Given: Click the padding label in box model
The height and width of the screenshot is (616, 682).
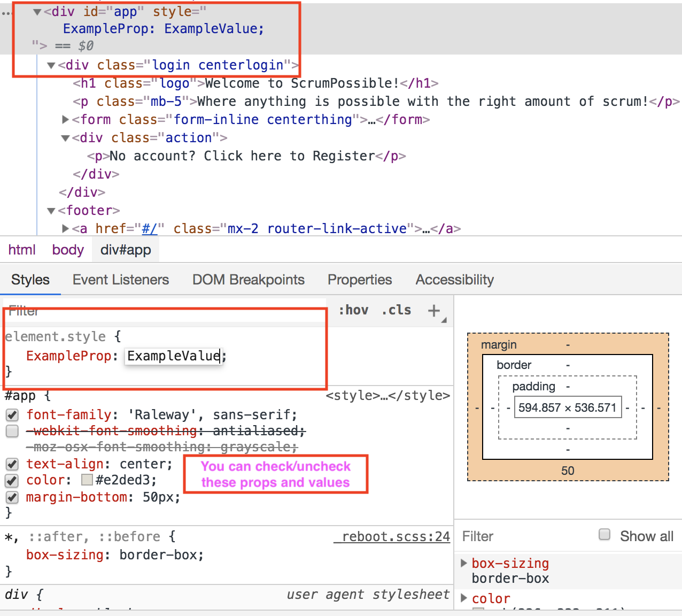Looking at the screenshot, I should coord(533,387).
